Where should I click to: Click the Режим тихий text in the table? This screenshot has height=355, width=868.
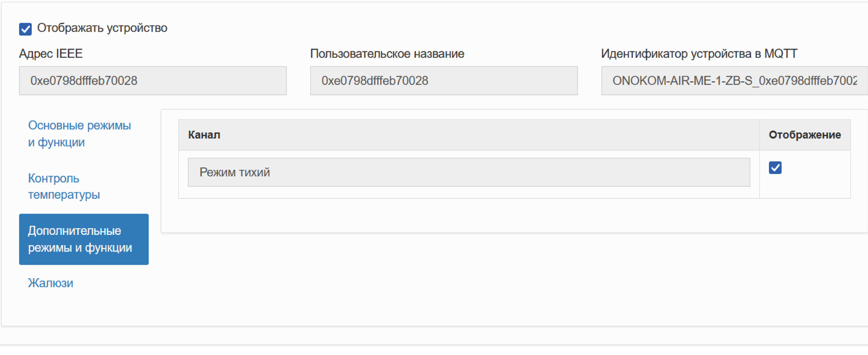(x=235, y=172)
